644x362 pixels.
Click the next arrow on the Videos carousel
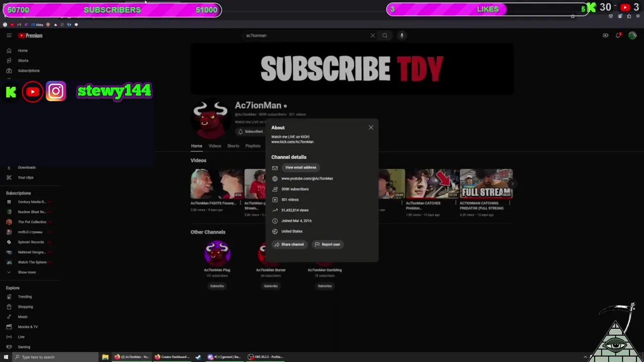[x=512, y=184]
